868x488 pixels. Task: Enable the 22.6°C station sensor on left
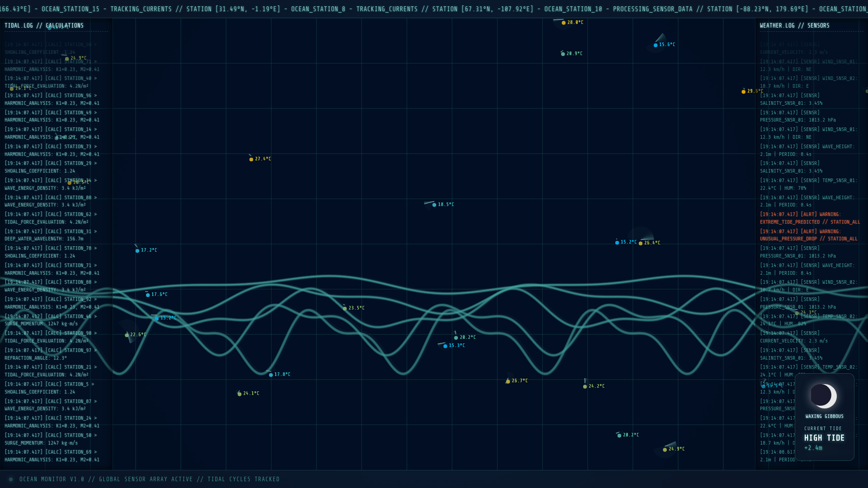(x=127, y=335)
